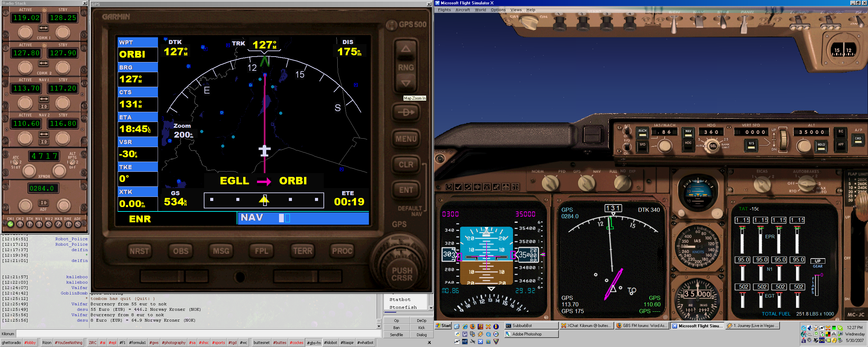The height and width of the screenshot is (347, 868).
Task: Click the ATC headset panel icon
Action: 468,187
